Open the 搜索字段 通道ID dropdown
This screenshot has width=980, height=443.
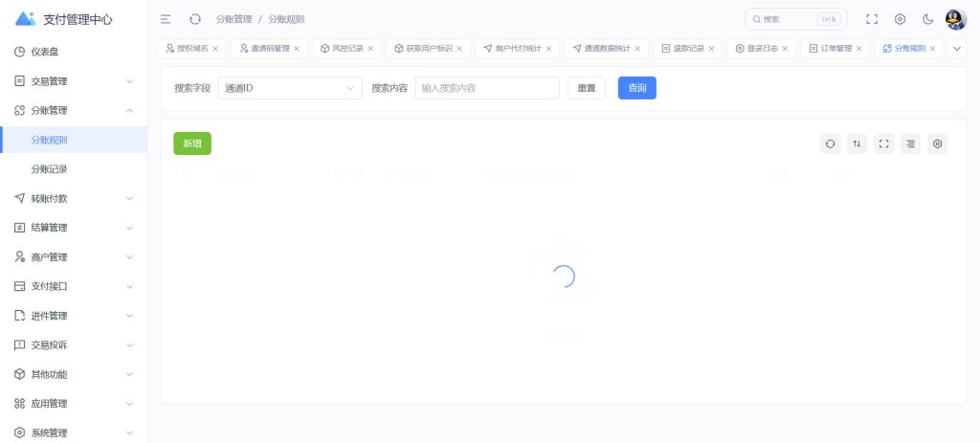pyautogui.click(x=289, y=88)
